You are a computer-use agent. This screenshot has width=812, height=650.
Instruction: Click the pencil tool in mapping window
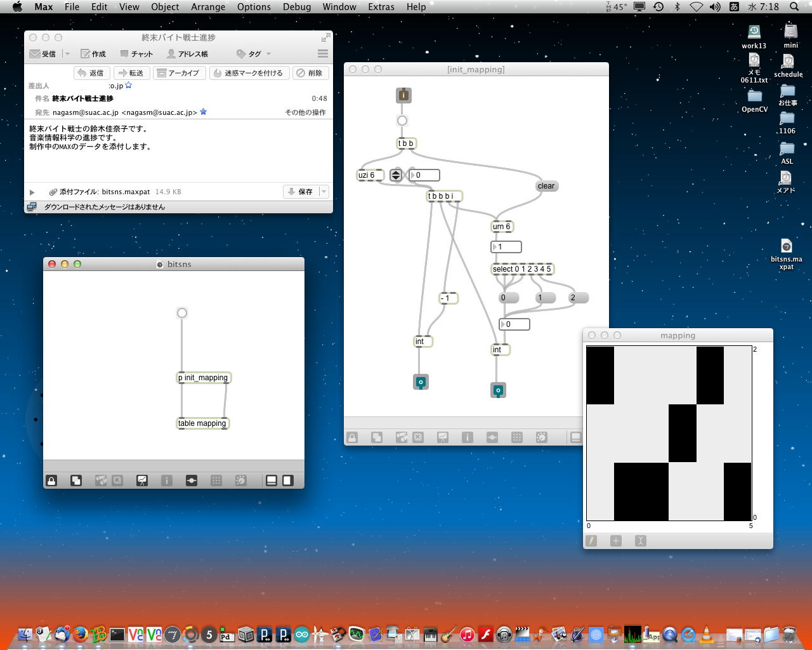[591, 541]
